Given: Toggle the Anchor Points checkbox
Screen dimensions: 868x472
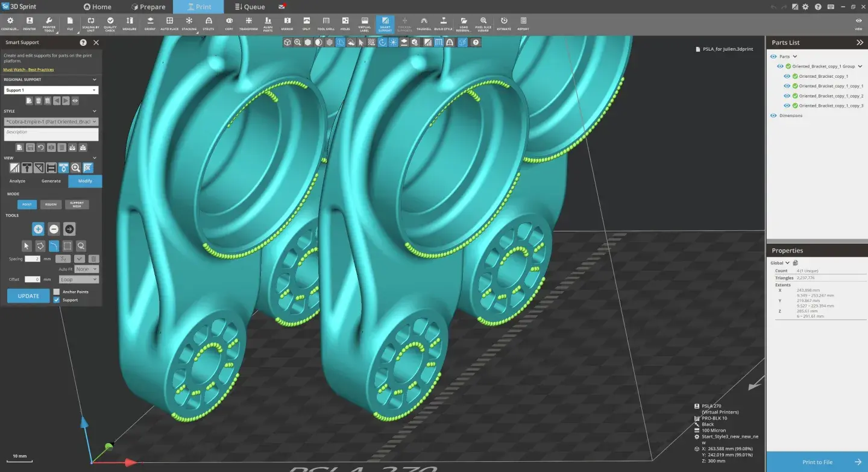Looking at the screenshot, I should click(x=57, y=292).
